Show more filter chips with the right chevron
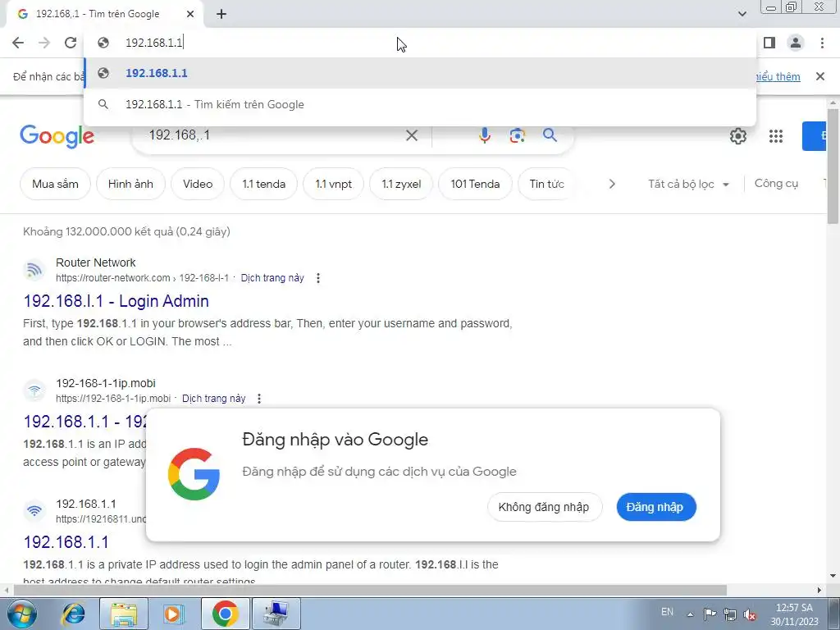 tap(612, 184)
